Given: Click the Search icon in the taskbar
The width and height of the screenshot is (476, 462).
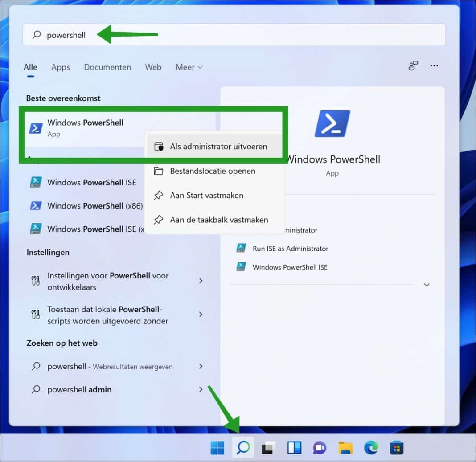Looking at the screenshot, I should (243, 448).
